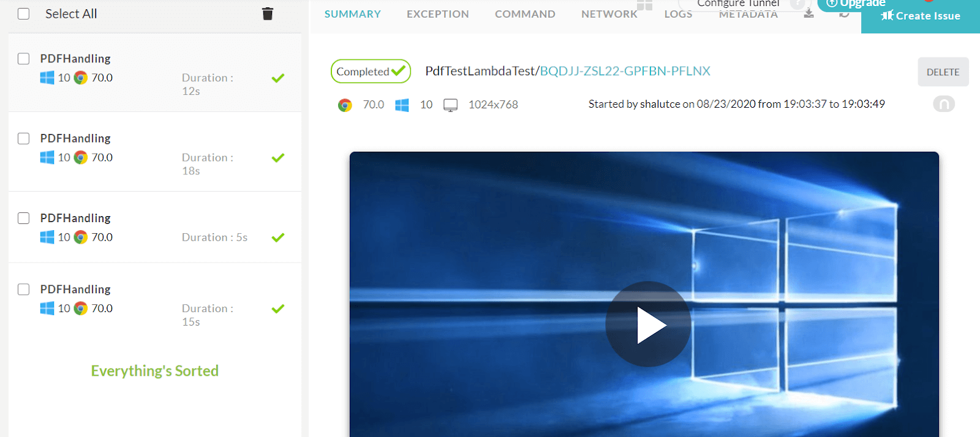Check the box for the 5s PDFHandling test
980x437 pixels.
click(x=24, y=218)
